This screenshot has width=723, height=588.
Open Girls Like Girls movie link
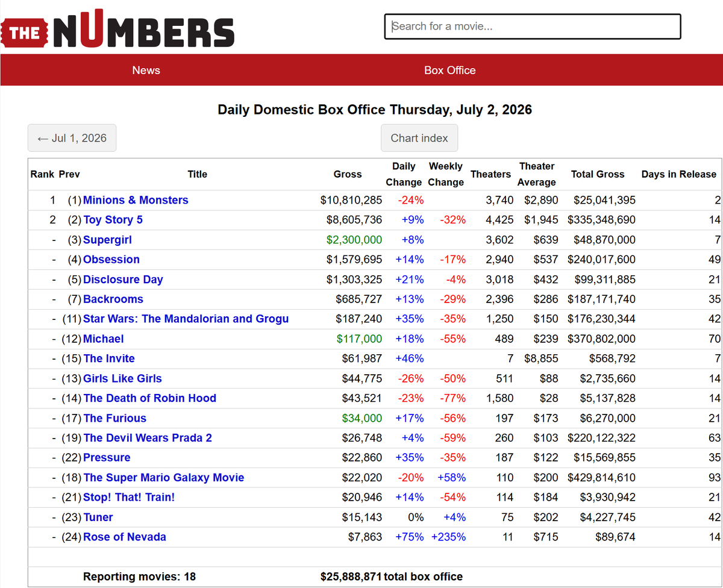(x=122, y=378)
